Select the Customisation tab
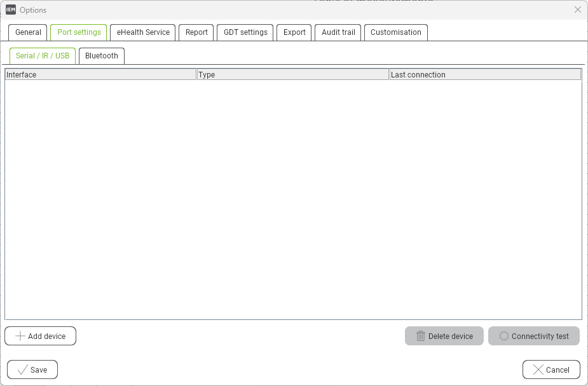Screen dimensions: 588x386 coord(395,32)
